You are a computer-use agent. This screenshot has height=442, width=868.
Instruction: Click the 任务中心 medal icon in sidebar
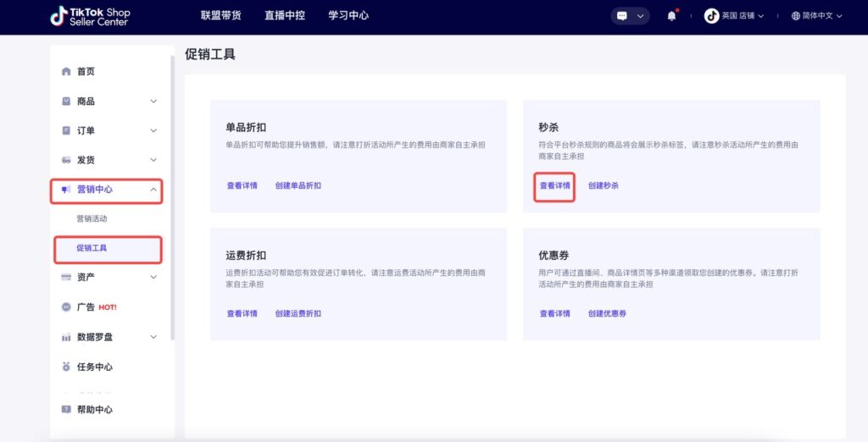point(66,367)
